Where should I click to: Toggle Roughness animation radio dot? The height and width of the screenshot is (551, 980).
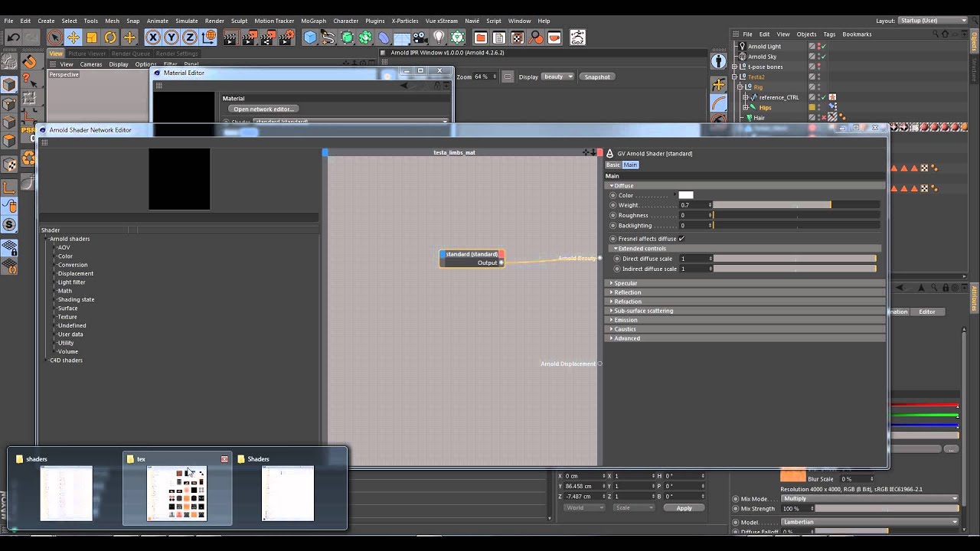coord(613,216)
